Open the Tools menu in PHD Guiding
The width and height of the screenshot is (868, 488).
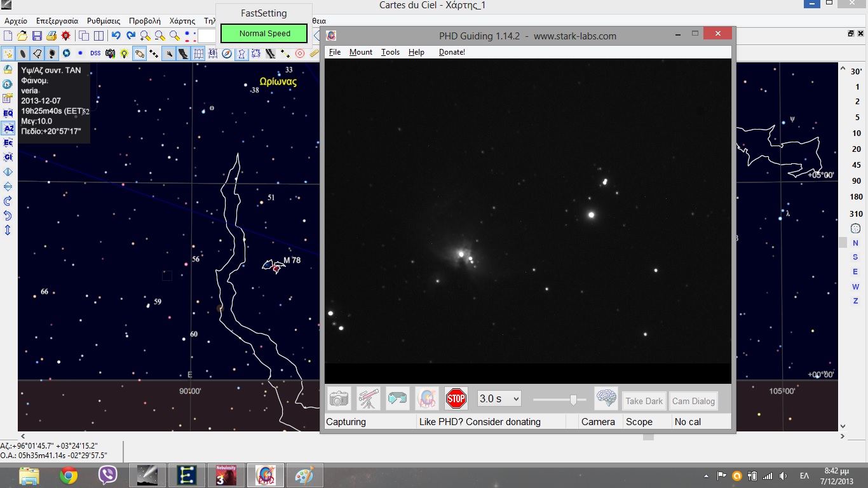tap(390, 52)
